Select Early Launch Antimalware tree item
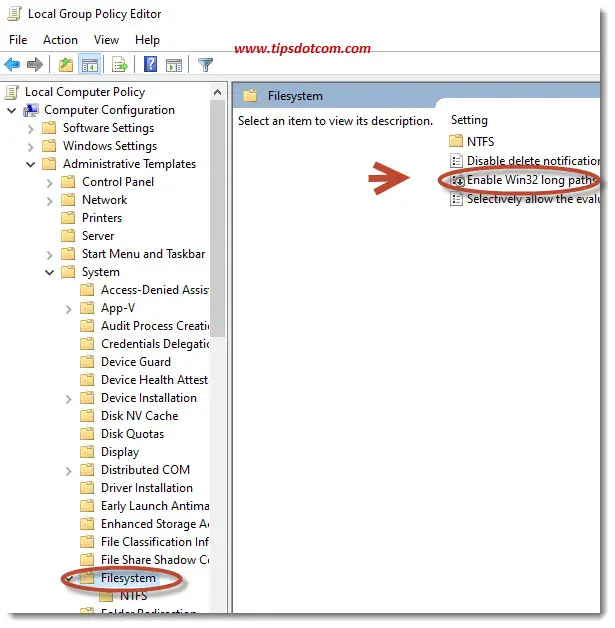 155,507
